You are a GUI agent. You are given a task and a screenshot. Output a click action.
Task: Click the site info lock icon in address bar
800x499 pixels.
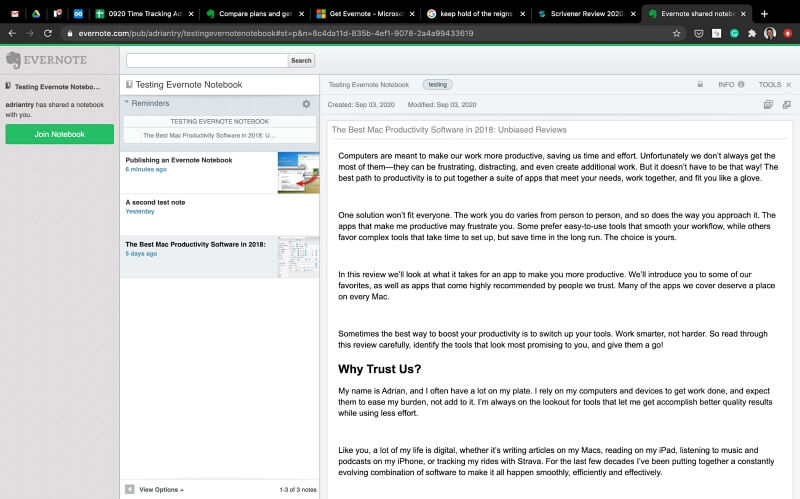pos(70,33)
